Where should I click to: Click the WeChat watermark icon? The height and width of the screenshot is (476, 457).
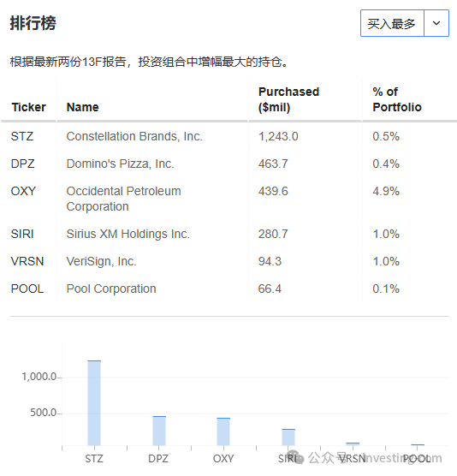[x=295, y=457]
